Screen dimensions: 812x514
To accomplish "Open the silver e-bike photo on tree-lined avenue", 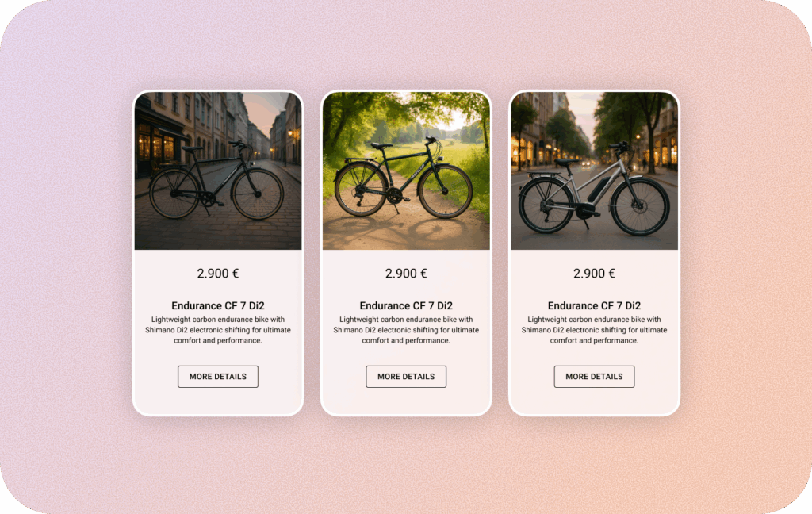I will pos(594,171).
